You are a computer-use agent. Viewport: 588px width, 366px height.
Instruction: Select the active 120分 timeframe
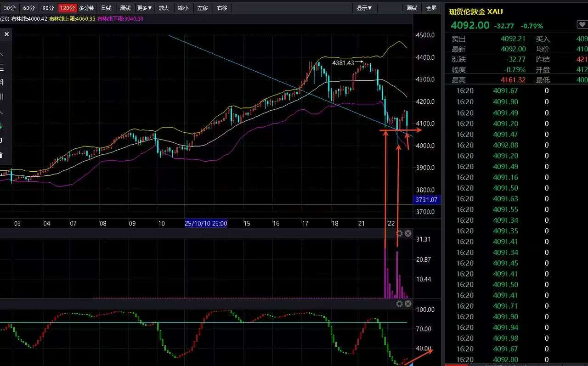[x=68, y=8]
